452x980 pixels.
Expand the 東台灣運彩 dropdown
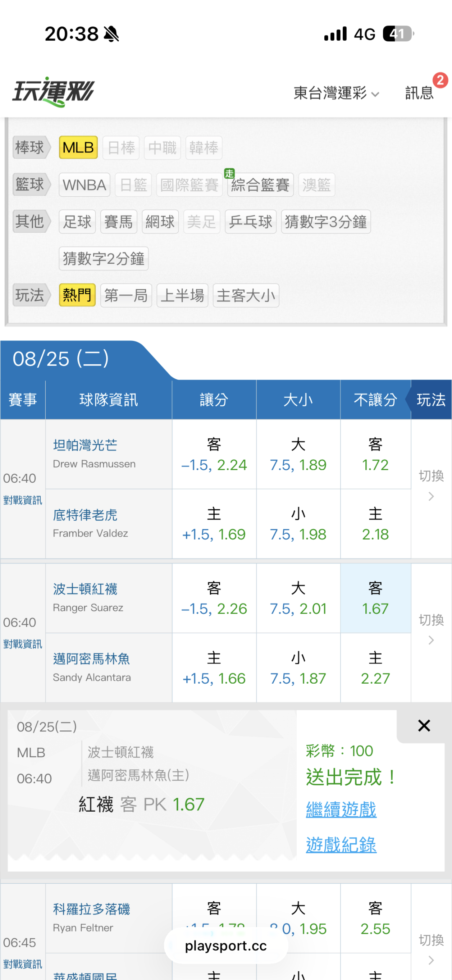coord(336,93)
